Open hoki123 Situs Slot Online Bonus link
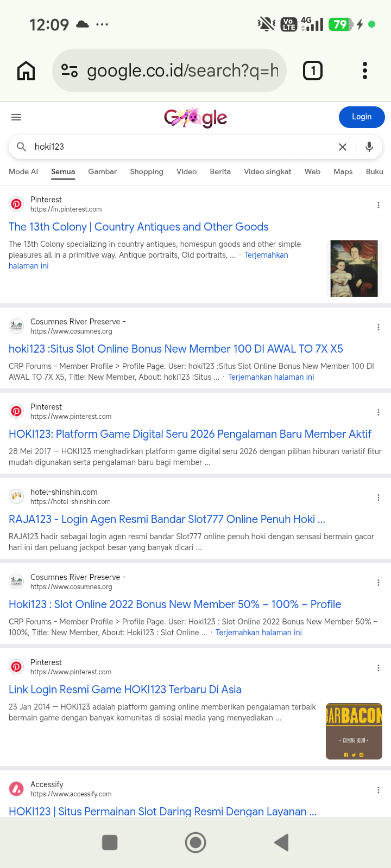The image size is (391, 868). [176, 349]
